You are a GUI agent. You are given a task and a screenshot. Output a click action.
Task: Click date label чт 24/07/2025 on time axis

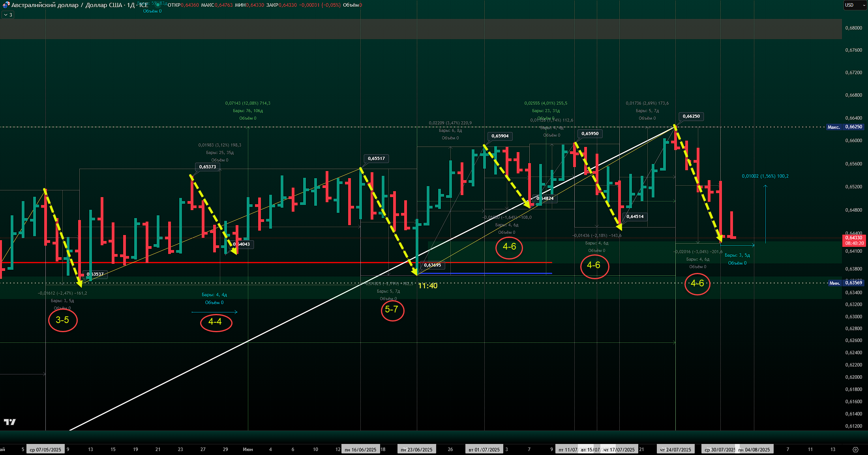pyautogui.click(x=675, y=449)
